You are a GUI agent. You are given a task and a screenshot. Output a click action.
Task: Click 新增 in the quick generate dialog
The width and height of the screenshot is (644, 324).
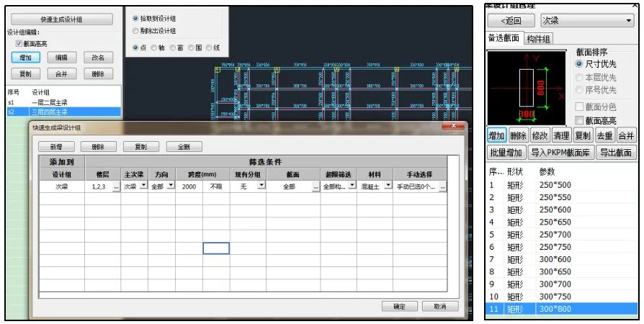click(x=56, y=147)
